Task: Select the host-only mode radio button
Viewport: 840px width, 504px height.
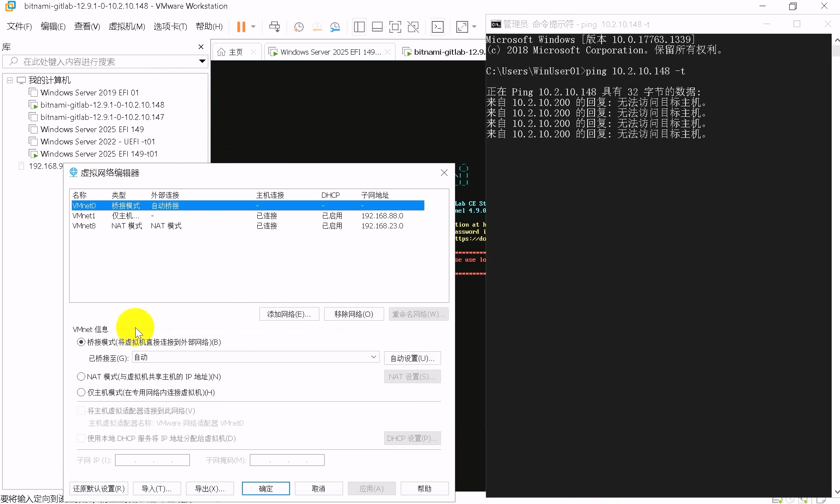Action: point(81,392)
